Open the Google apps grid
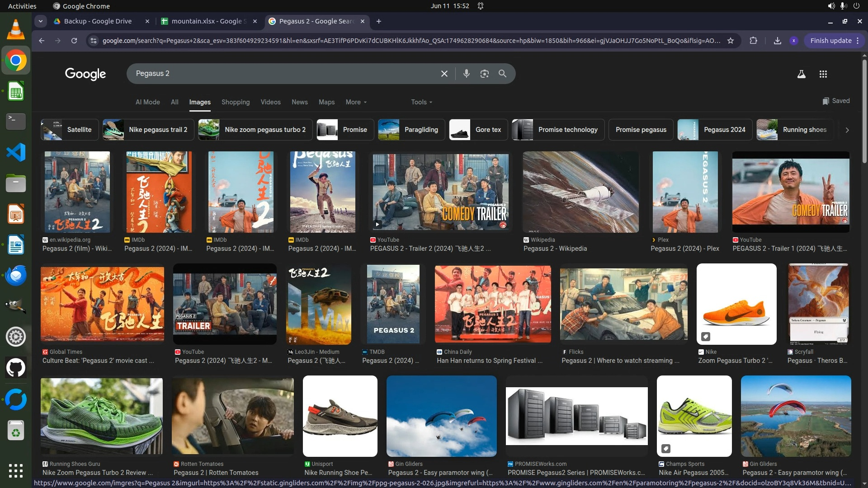868x488 pixels. point(823,74)
